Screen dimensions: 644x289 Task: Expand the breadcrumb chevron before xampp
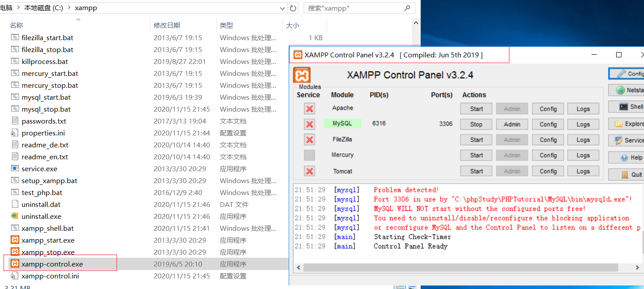coord(70,8)
